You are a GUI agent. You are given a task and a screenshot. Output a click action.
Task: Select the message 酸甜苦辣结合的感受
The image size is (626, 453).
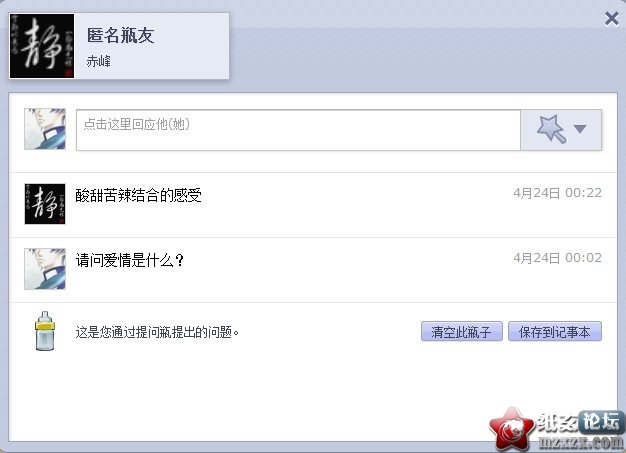pyautogui.click(x=139, y=196)
